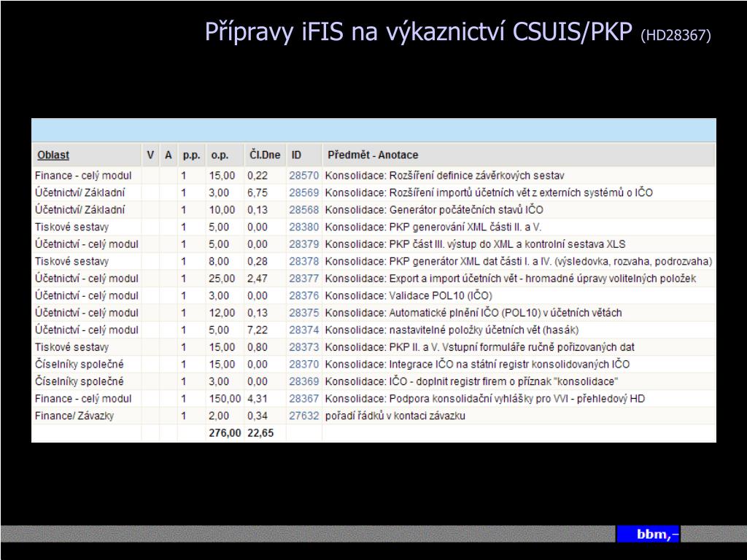This screenshot has height=560, width=747.
Task: Open ticket ID 28369
Action: 303,381
